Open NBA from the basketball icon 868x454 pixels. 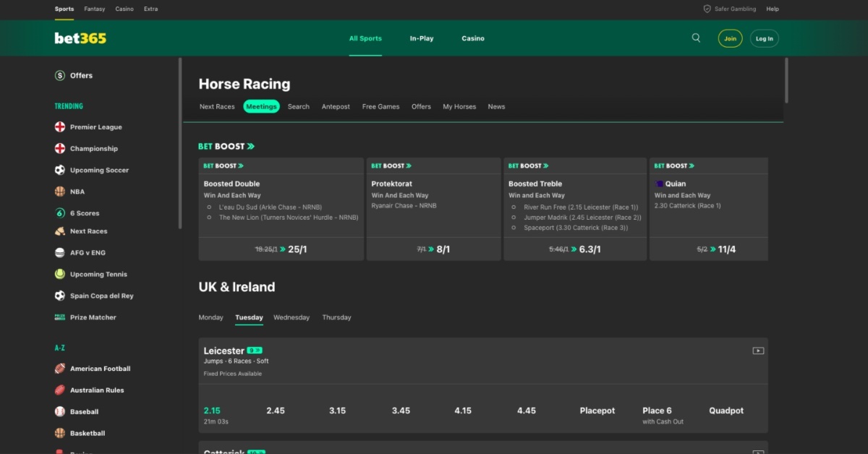[59, 191]
